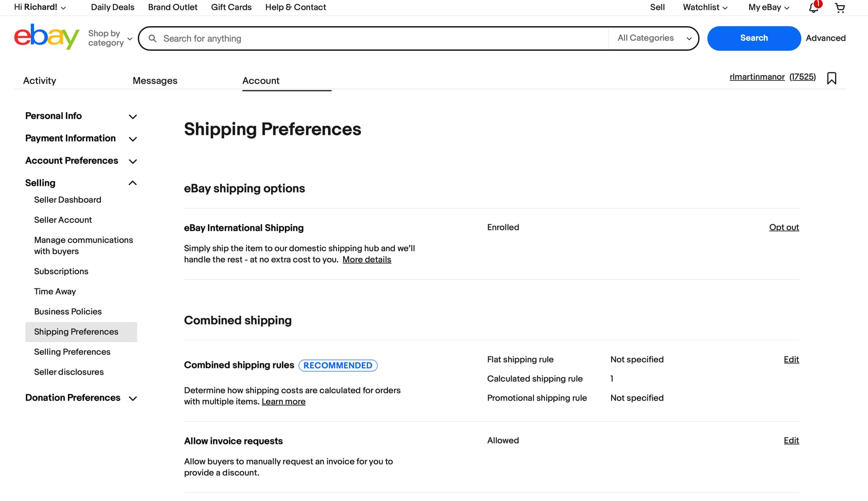Expand the Personal Info section
Image resolution: width=868 pixels, height=501 pixels.
pyautogui.click(x=81, y=116)
